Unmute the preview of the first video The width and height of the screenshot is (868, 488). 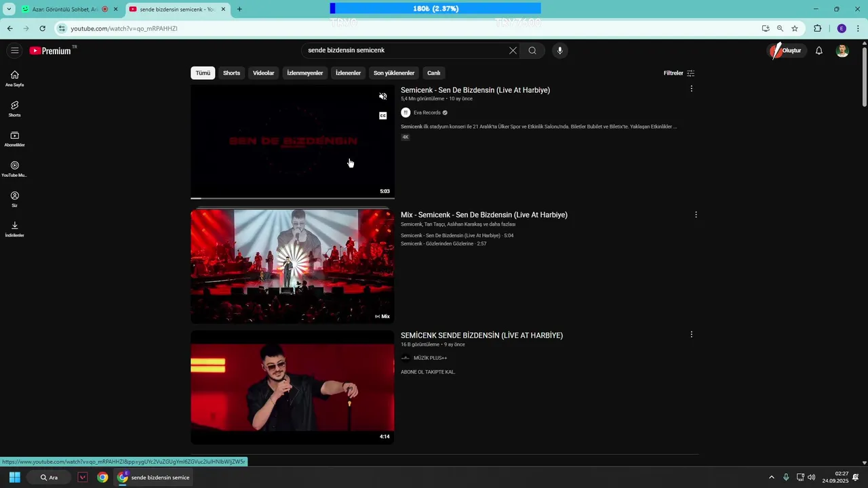382,96
